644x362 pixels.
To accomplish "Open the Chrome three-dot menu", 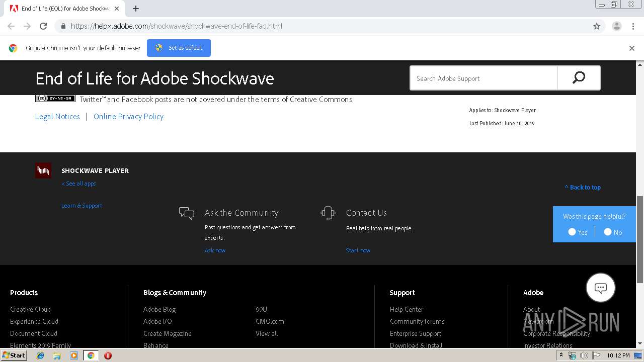I will pos(633,26).
